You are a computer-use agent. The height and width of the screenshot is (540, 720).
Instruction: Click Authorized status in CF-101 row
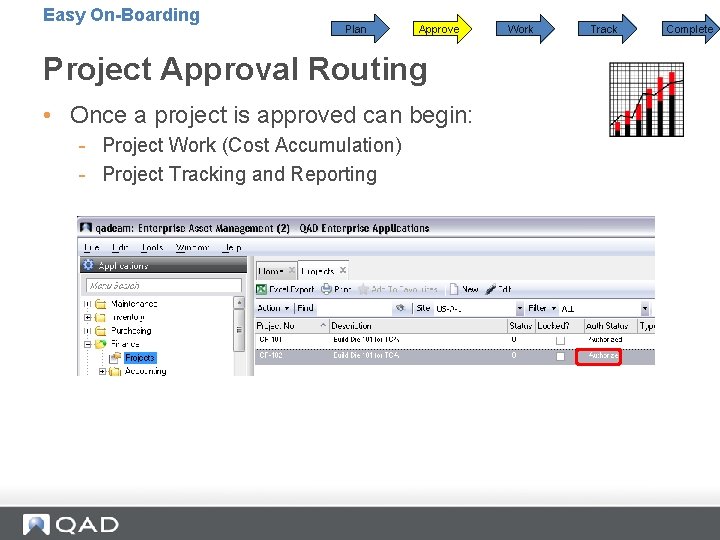[x=605, y=339]
